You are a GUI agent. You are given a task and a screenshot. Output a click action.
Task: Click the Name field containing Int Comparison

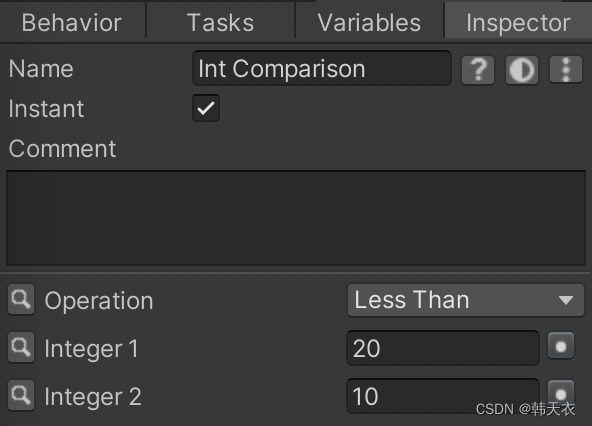coord(322,68)
